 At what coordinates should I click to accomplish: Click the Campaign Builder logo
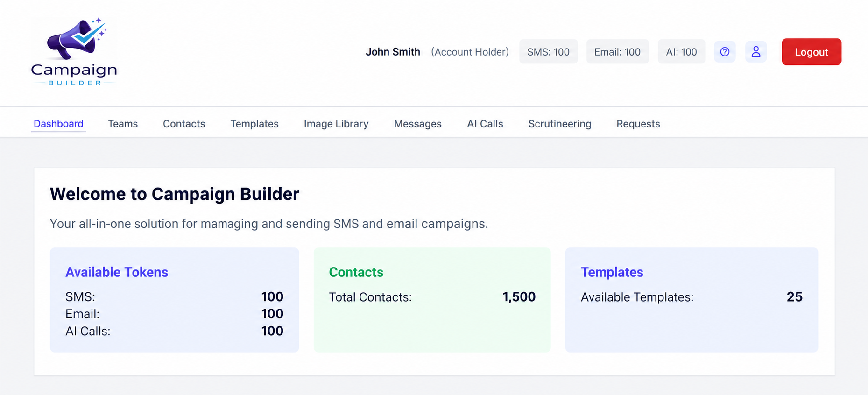click(74, 52)
